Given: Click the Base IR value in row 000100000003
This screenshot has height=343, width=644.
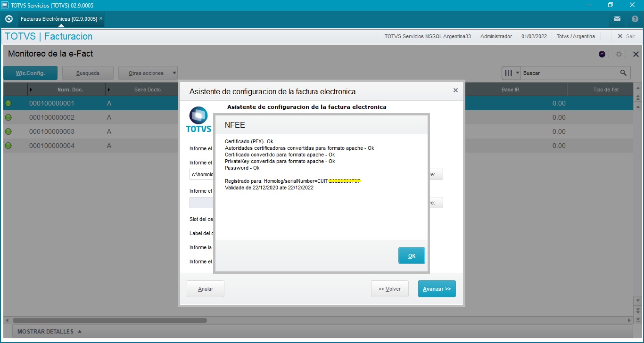Looking at the screenshot, I should point(559,131).
